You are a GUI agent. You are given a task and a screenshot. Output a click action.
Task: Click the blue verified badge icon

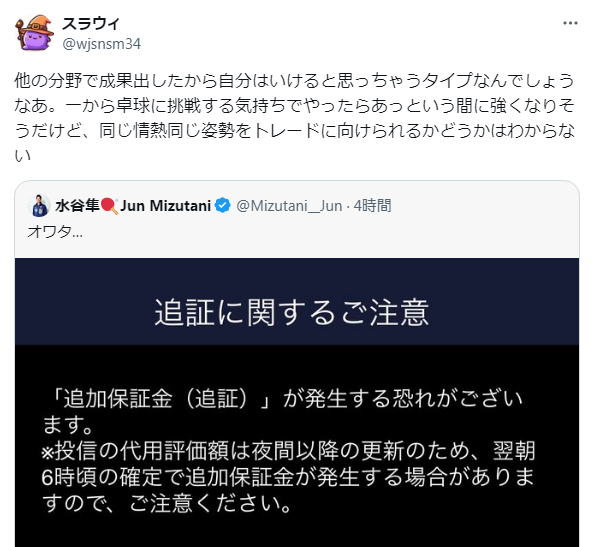pyautogui.click(x=222, y=205)
